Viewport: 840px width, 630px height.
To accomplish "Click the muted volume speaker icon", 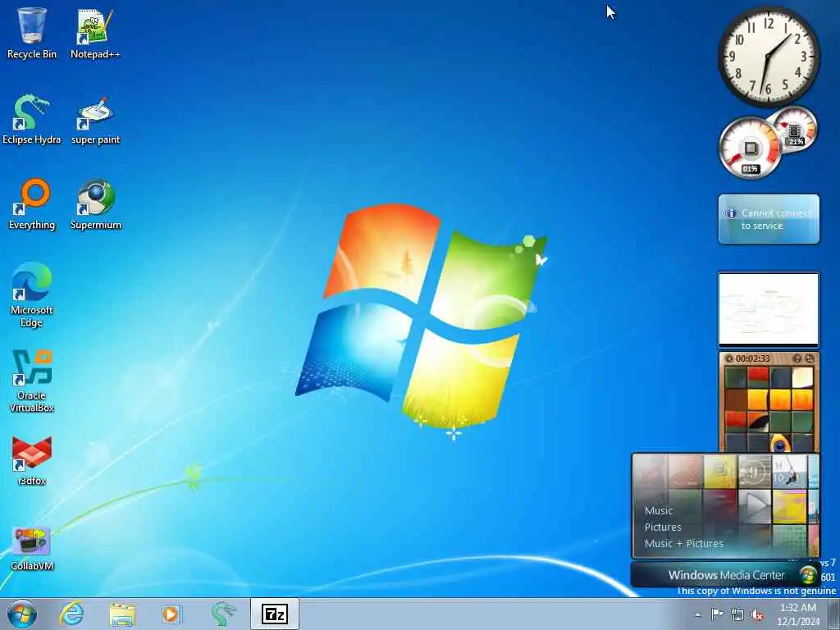I will coord(757,615).
